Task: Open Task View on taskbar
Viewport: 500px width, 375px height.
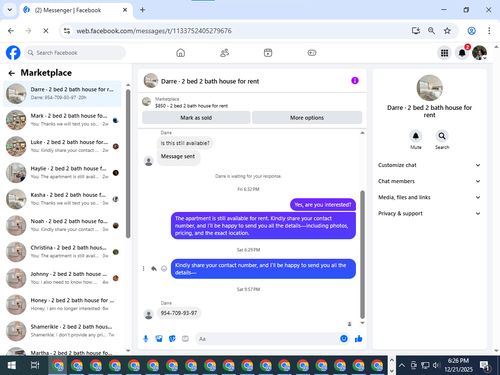Action: (x=35, y=365)
